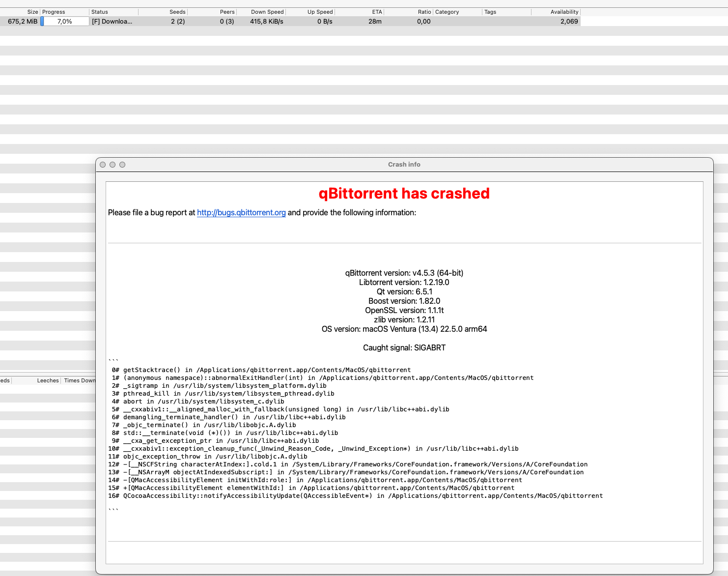Click inside the crash stack trace area
728x576 pixels.
pos(344,432)
